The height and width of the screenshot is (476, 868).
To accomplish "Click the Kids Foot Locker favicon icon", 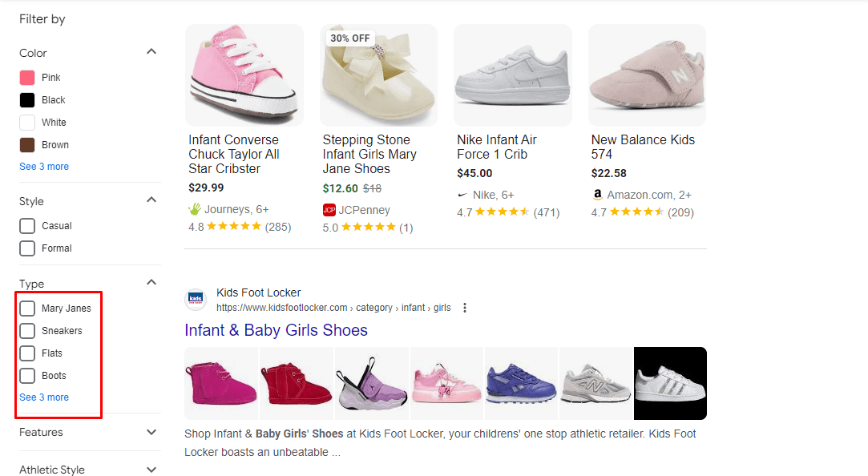I will pos(195,298).
